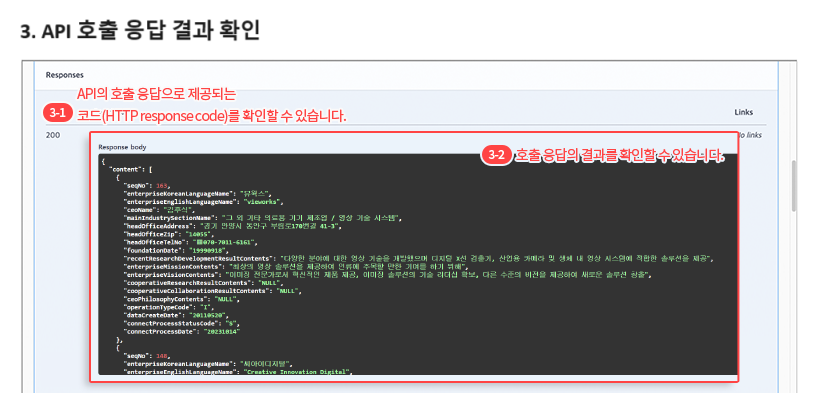This screenshot has height=393, width=820.
Task: Click the "Responses" section title
Action: pyautogui.click(x=64, y=75)
